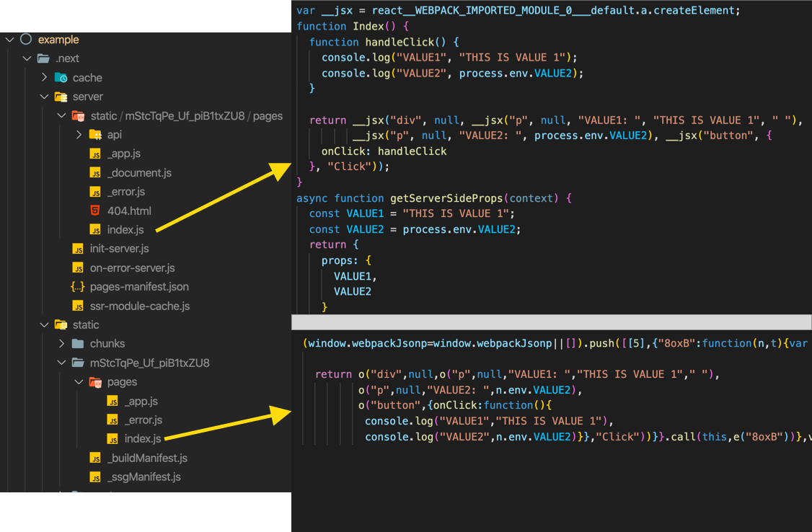Screen dimensions: 812x532
Task: Click the JS icon of init-server.js
Action: click(78, 249)
